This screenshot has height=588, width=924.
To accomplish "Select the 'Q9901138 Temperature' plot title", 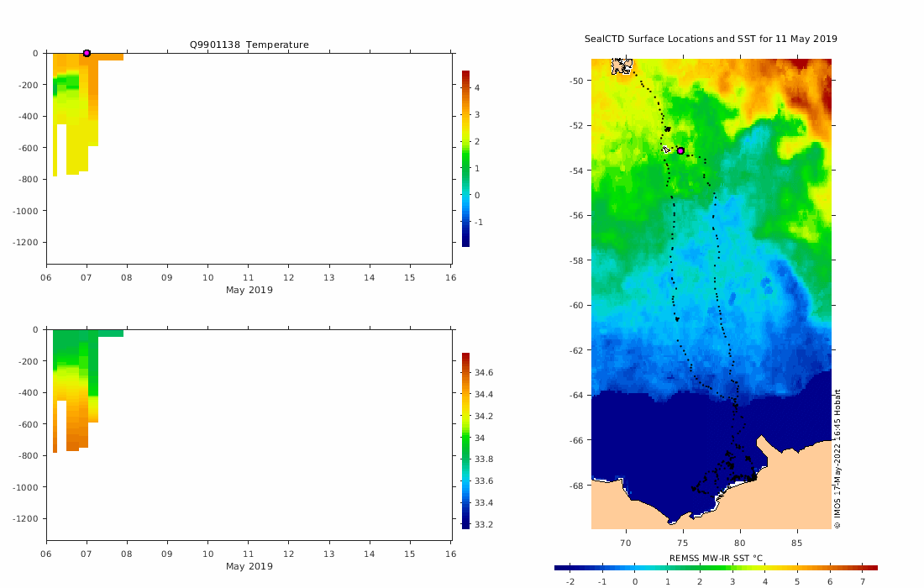I will (x=249, y=45).
